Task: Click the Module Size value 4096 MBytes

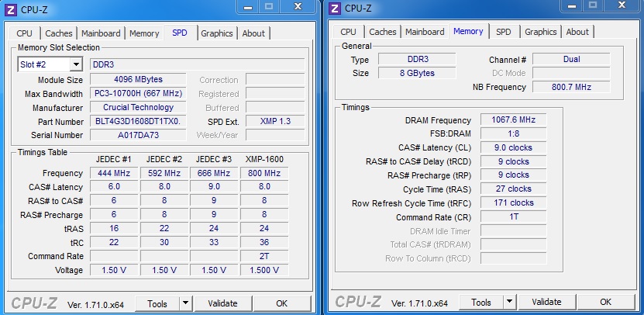Action: 138,79
